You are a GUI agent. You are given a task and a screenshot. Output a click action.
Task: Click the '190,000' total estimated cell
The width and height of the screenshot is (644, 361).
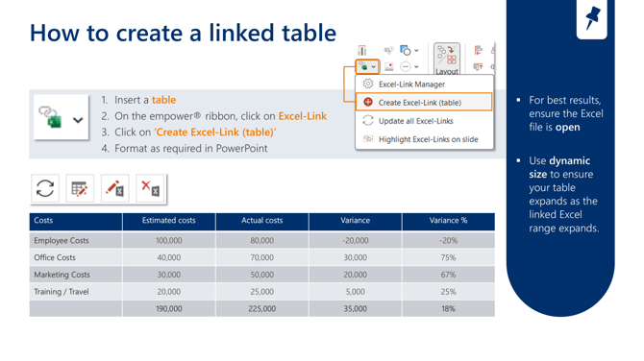pos(169,309)
